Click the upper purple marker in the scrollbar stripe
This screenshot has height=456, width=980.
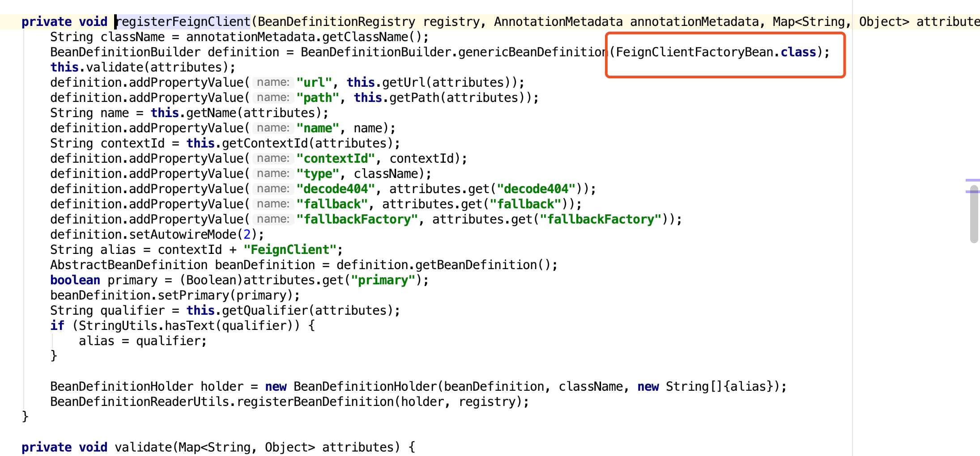coord(973,180)
